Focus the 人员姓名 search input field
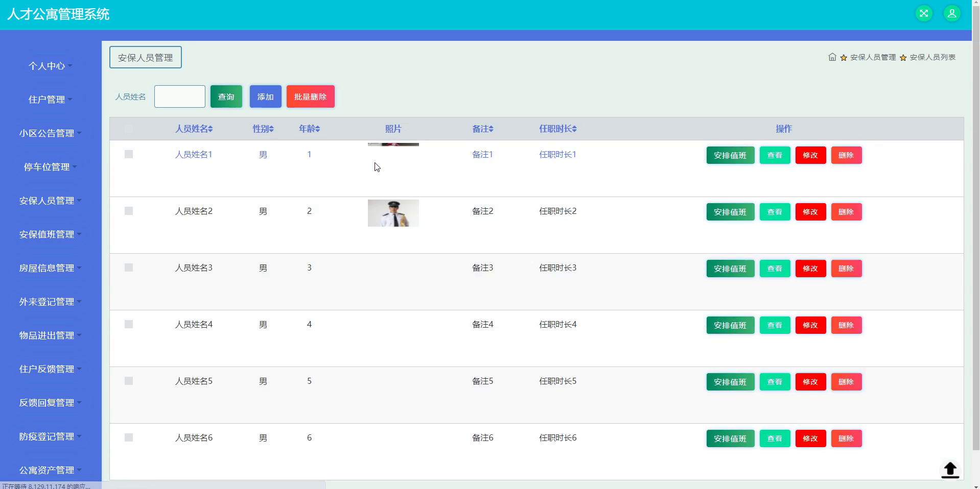This screenshot has width=980, height=489. point(180,96)
